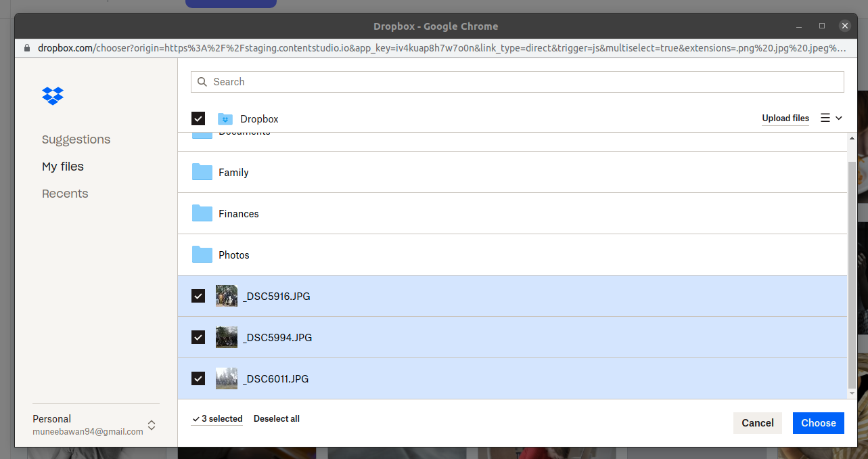Close the Dropbox Chrome window
This screenshot has width=868, height=459.
[x=844, y=26]
